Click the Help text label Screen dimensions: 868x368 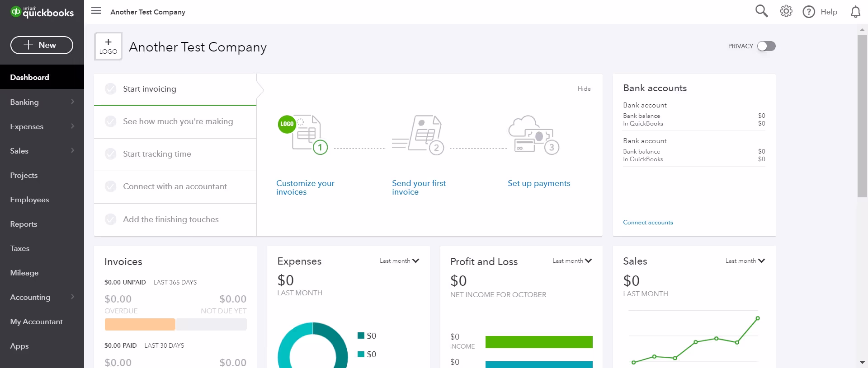coord(829,12)
